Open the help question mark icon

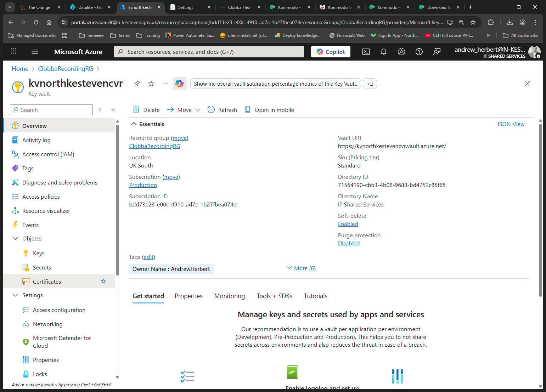click(x=419, y=52)
